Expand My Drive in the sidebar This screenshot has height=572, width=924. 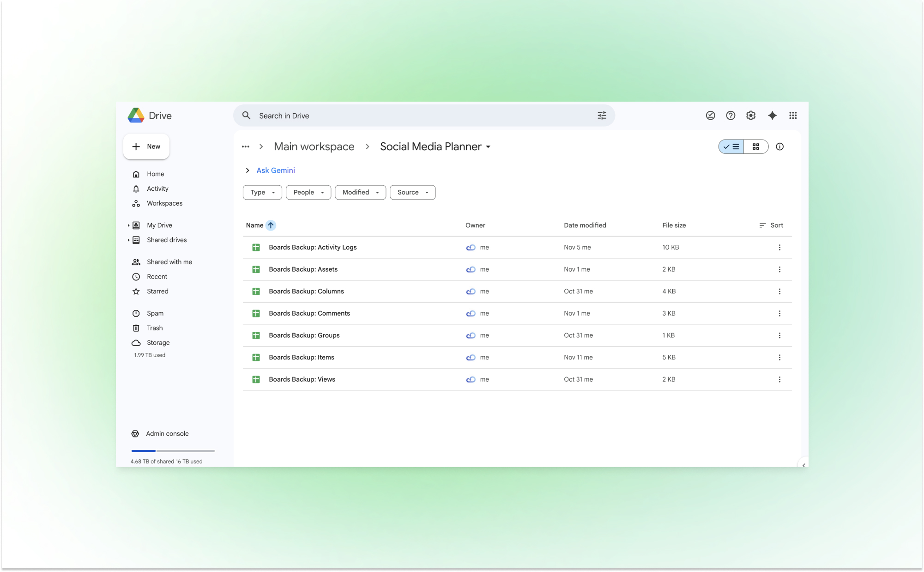point(128,225)
